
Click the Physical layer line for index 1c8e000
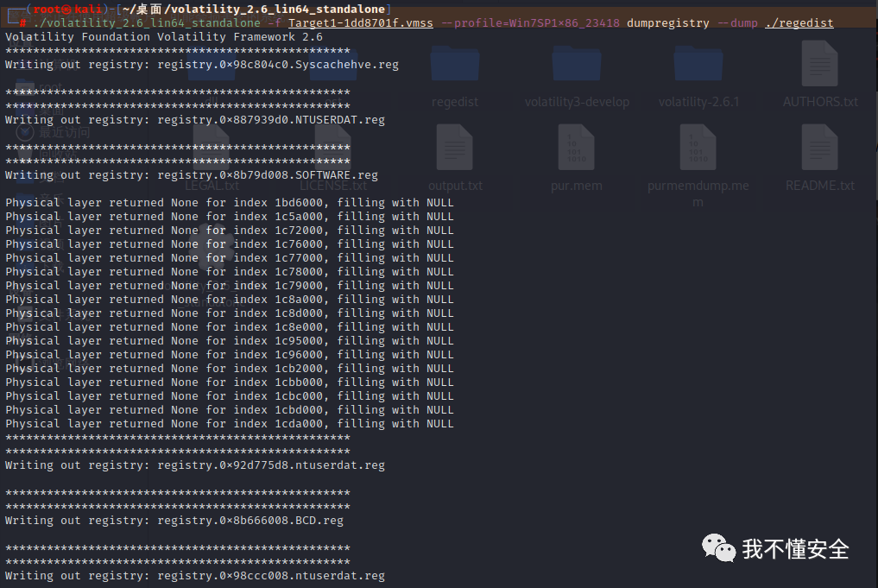tap(230, 327)
